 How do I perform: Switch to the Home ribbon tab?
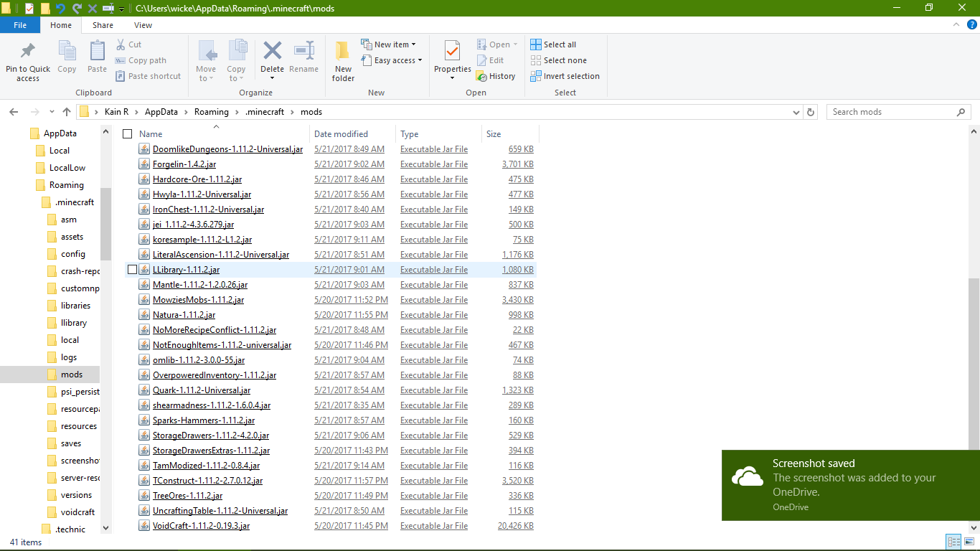61,25
